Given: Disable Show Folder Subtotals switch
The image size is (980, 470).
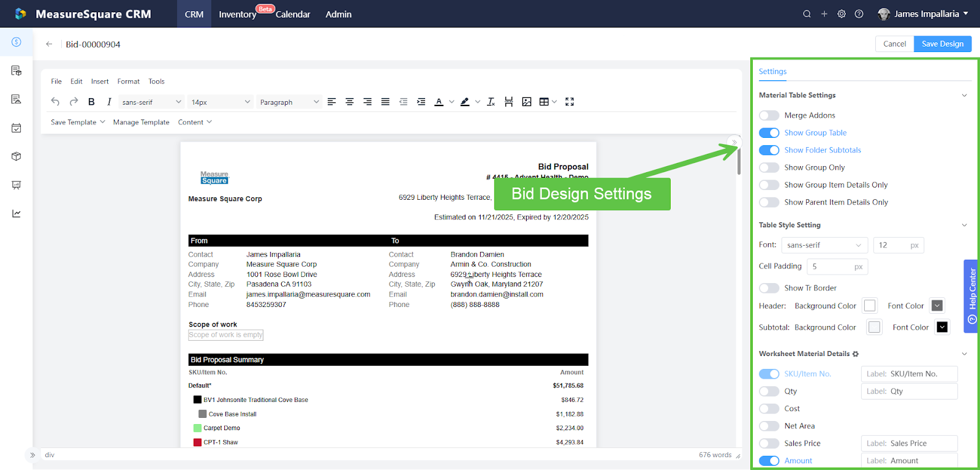Looking at the screenshot, I should (769, 150).
